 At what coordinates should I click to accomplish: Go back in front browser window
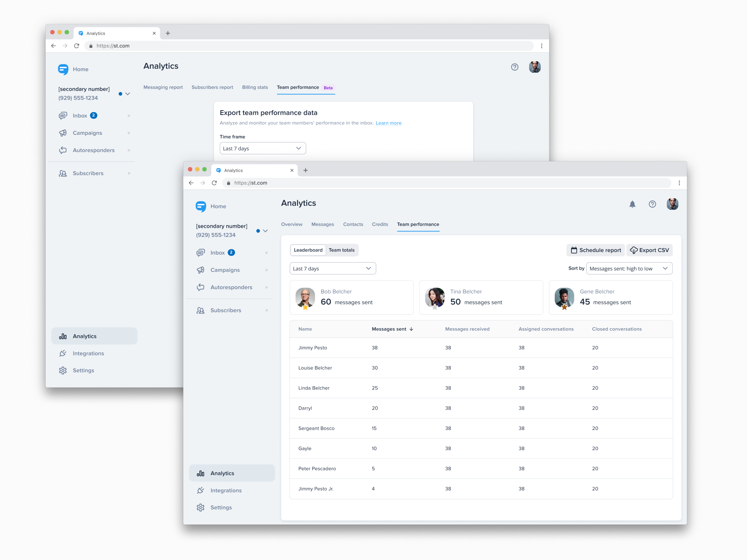[191, 183]
